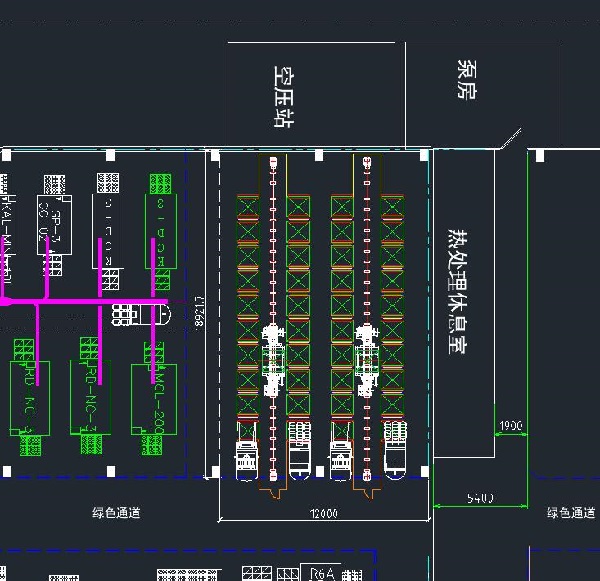Select the 12000 dimension text
Image resolution: width=600 pixels, height=581 pixels.
point(323,513)
